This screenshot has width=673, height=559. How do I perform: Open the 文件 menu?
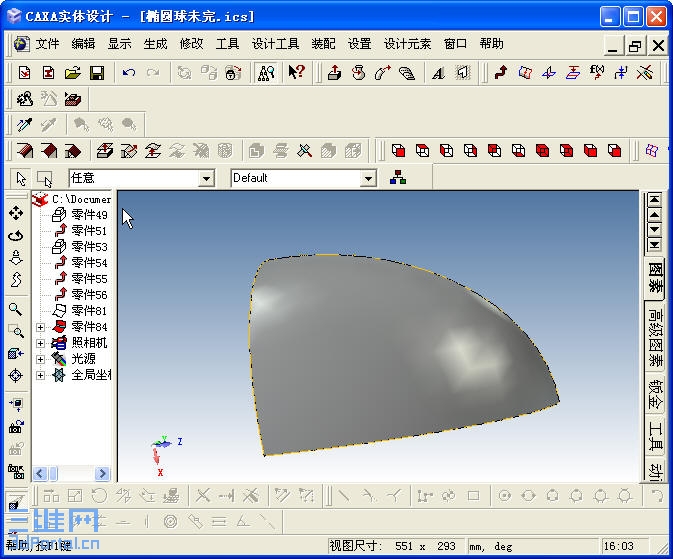47,44
